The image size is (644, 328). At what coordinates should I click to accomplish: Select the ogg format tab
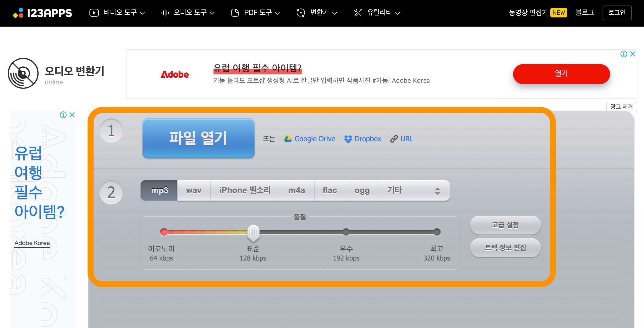tap(362, 191)
